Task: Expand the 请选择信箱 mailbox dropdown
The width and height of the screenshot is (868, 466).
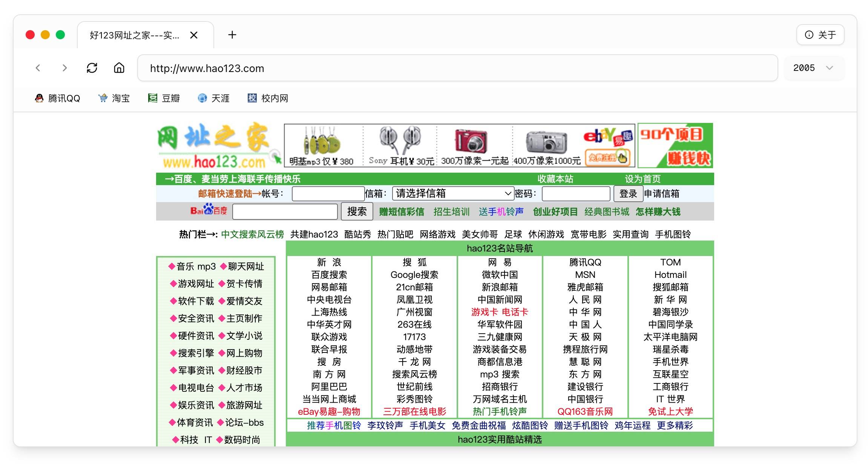Action: tap(453, 193)
